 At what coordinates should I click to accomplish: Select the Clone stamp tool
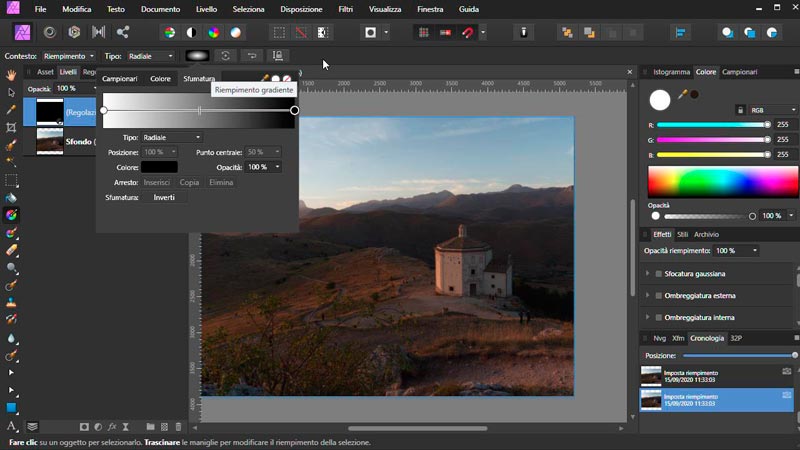click(11, 303)
